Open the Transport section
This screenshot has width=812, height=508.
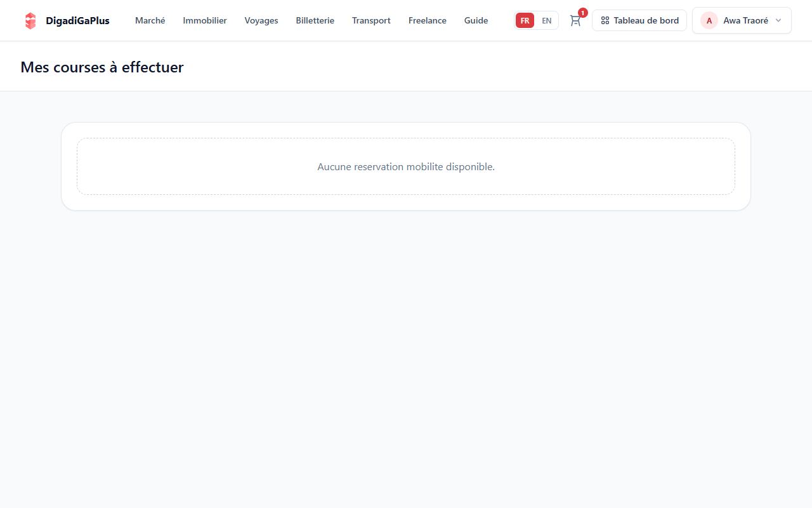coord(371,20)
